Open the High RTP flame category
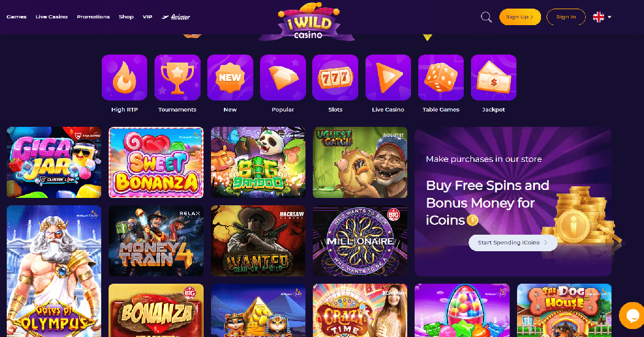Screen dimensions: 644x337 [x=125, y=78]
